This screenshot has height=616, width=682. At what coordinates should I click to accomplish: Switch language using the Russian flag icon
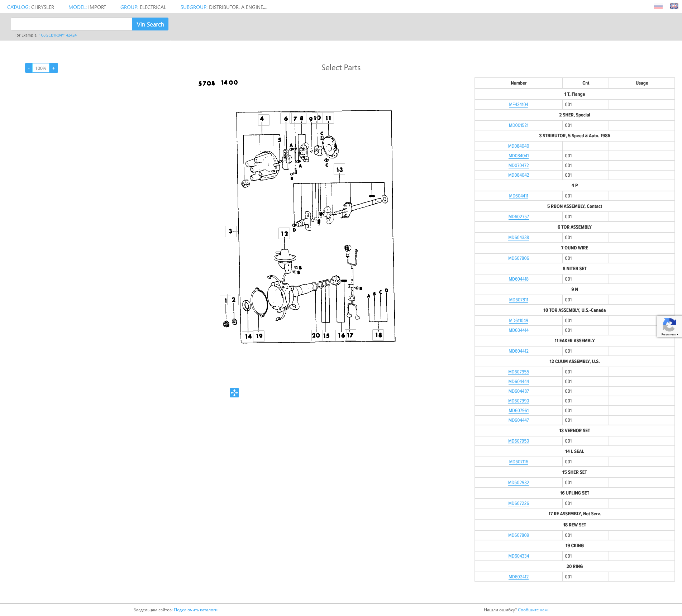click(658, 7)
